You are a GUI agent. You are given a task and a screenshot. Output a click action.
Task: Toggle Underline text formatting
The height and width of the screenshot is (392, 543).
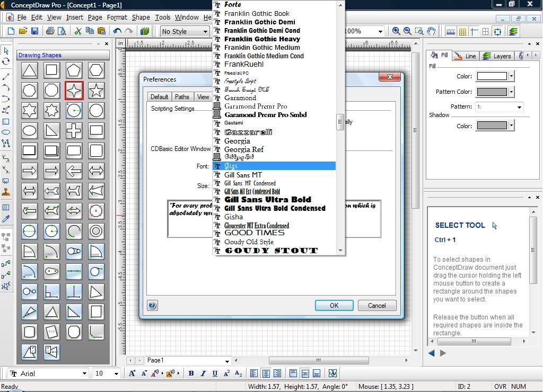[x=215, y=373]
